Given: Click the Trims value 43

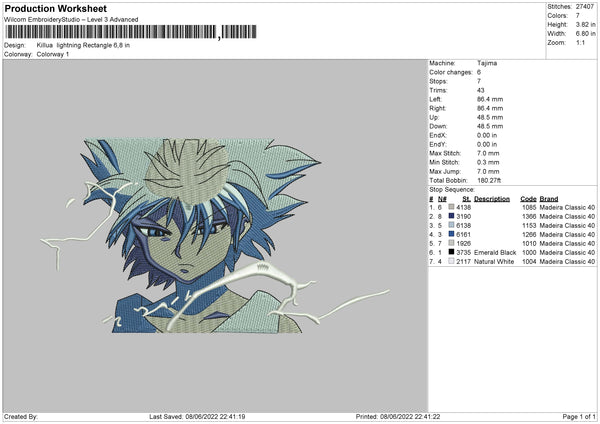Looking at the screenshot, I should 481,90.
